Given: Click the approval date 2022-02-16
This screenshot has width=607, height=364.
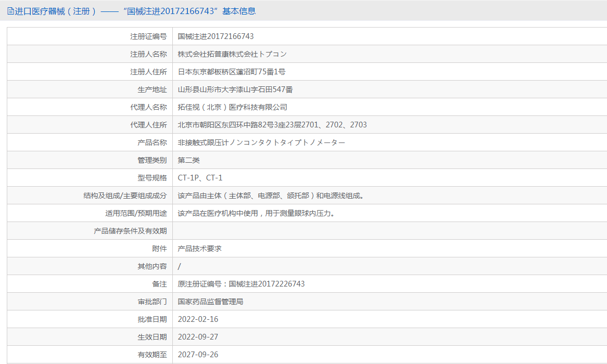Looking at the screenshot, I should tap(198, 319).
